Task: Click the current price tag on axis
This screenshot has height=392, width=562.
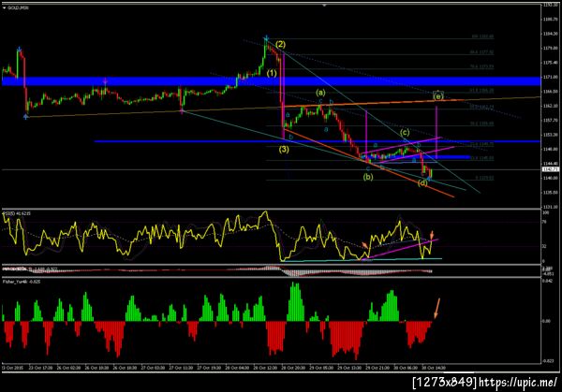Action: (x=551, y=169)
